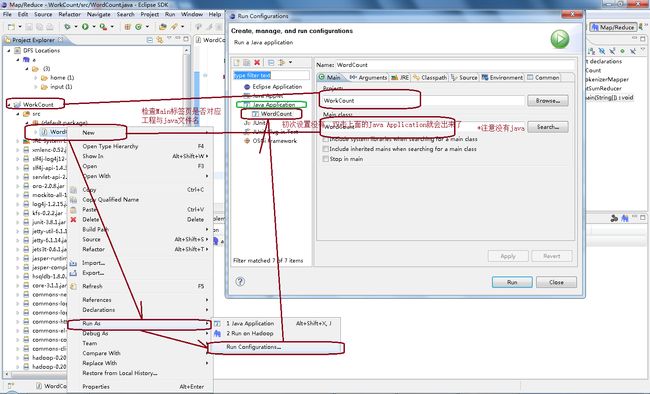Collapse the src folder node
This screenshot has height=394, width=650.
(x=18, y=114)
